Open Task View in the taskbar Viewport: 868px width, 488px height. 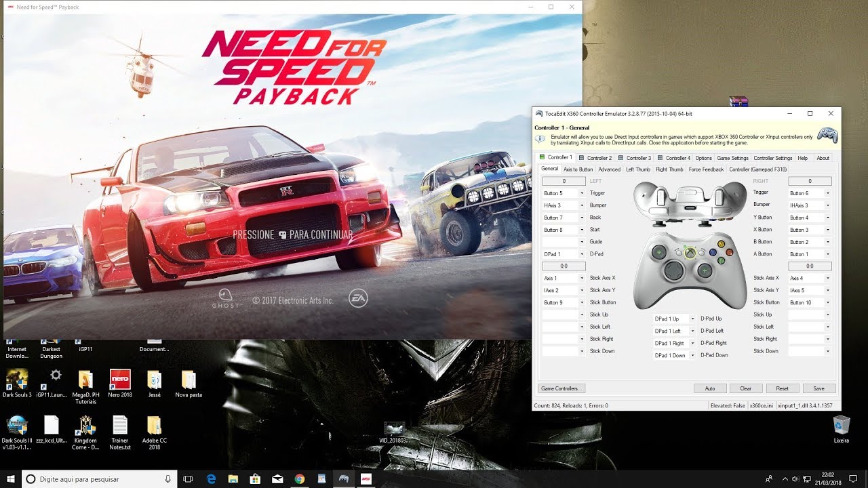coord(188,479)
